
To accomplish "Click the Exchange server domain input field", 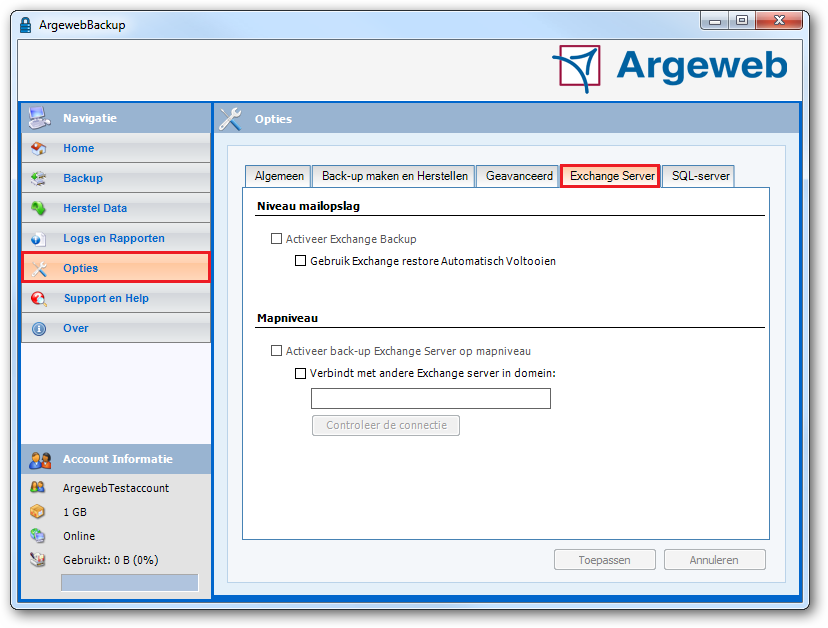I will click(430, 398).
